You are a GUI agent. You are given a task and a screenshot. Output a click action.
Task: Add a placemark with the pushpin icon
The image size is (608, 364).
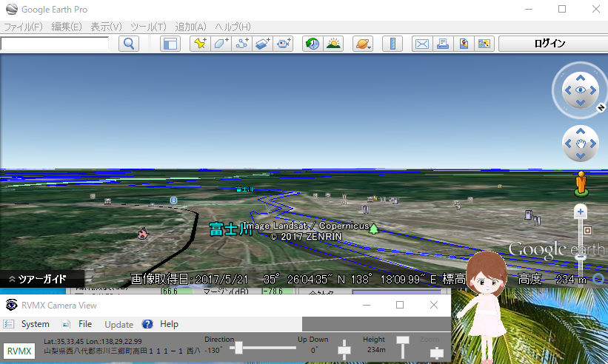(x=200, y=44)
